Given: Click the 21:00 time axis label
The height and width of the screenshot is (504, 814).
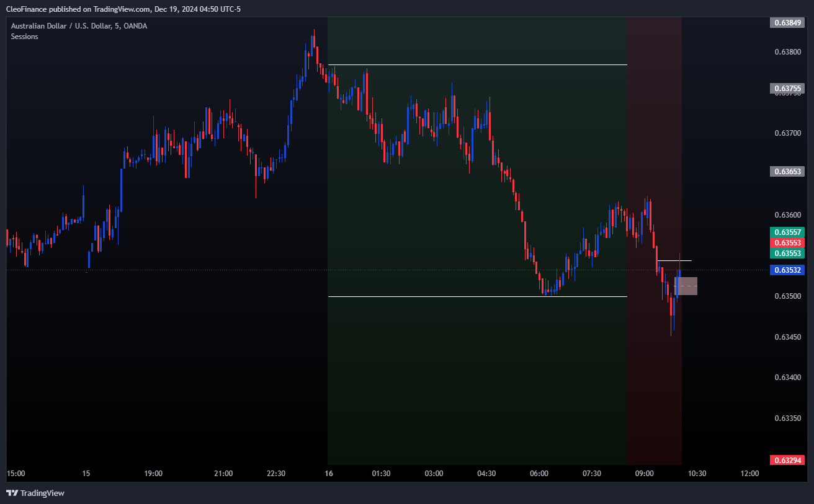Looking at the screenshot, I should [223, 474].
